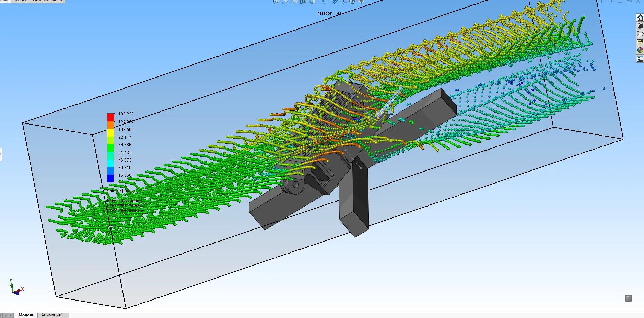Click the Velocity [m/s] legend label

click(x=119, y=191)
